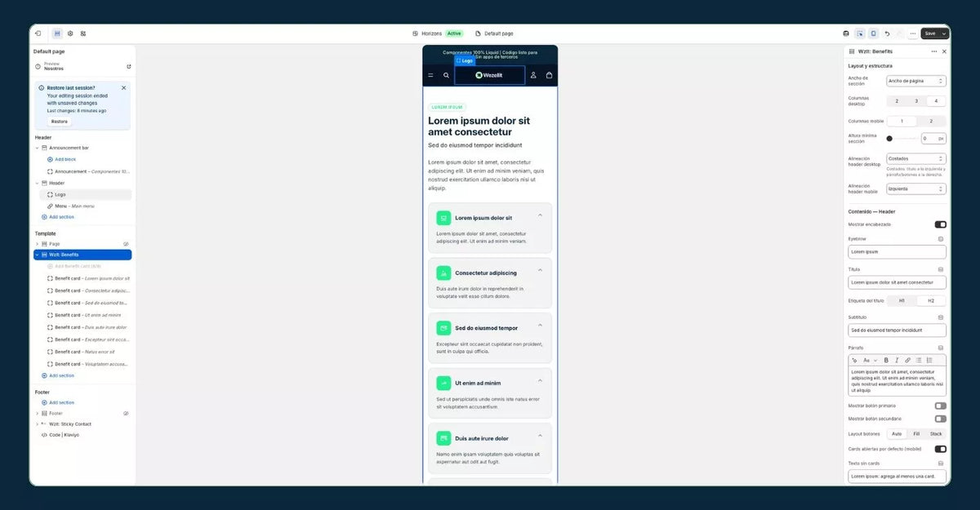980x510 pixels.
Task: Toggle visibility of the Page section
Action: coord(126,243)
